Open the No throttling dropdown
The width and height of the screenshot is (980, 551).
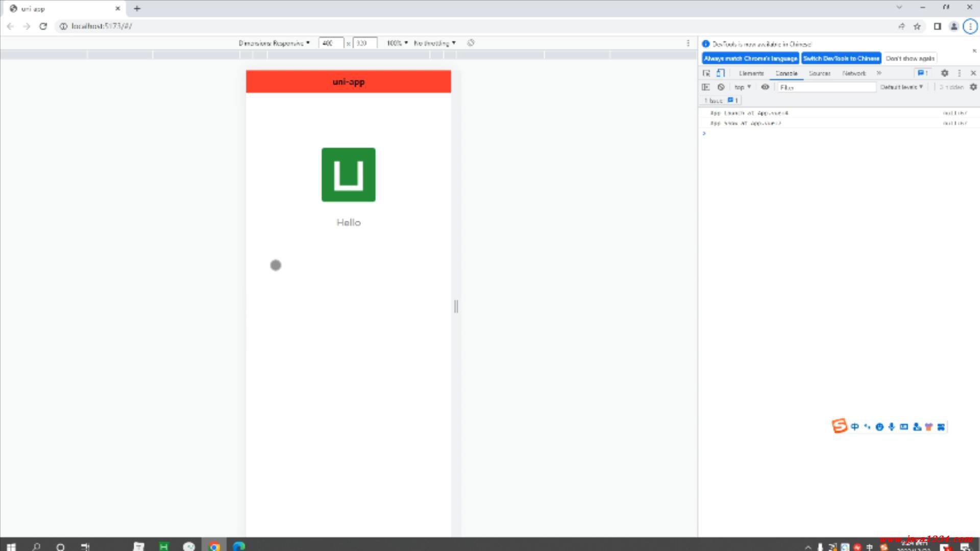point(434,43)
